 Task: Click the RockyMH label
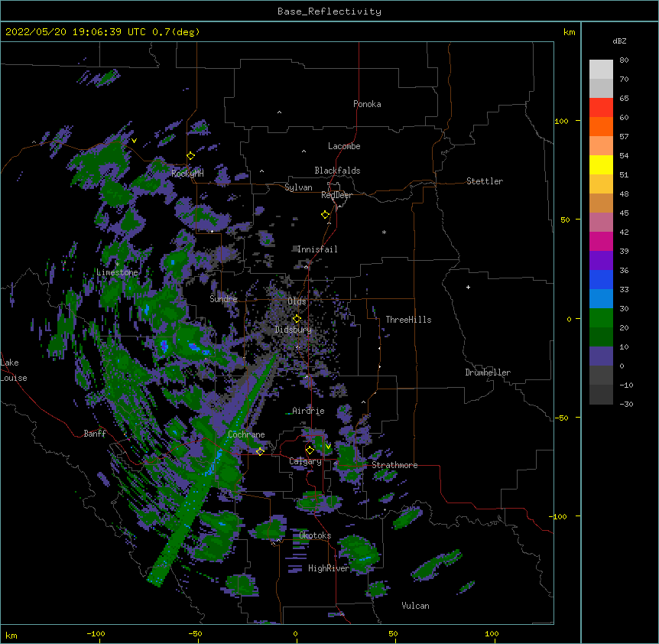(x=187, y=174)
